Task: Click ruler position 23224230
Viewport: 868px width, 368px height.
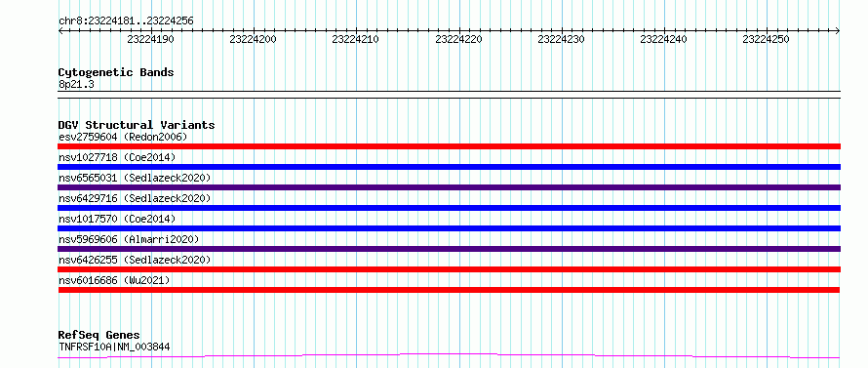Action: [562, 39]
